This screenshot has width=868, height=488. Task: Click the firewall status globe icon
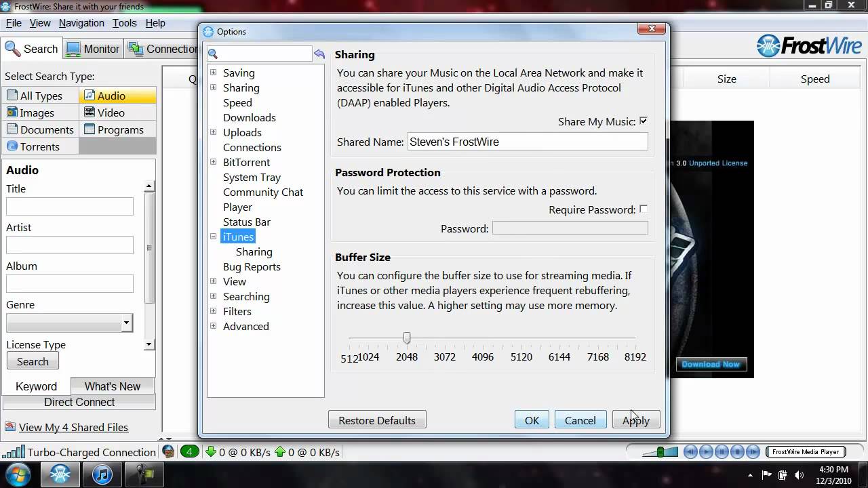click(x=169, y=451)
